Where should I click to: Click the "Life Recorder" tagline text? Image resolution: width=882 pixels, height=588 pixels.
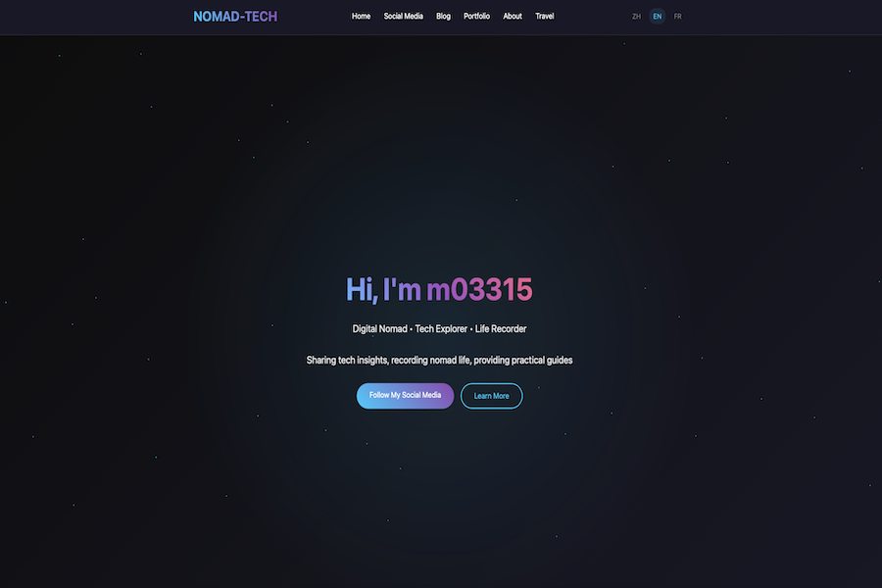(x=501, y=328)
